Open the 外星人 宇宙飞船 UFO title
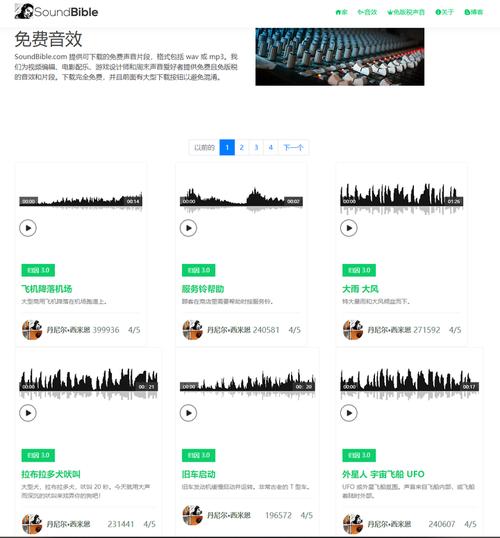500x538 pixels. pos(383,474)
